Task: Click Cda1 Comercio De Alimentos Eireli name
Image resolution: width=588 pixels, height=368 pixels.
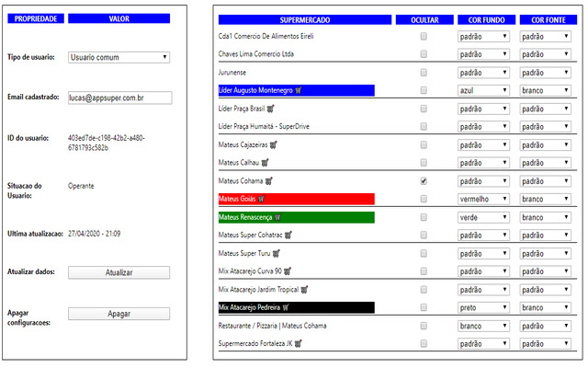Action: tap(266, 37)
